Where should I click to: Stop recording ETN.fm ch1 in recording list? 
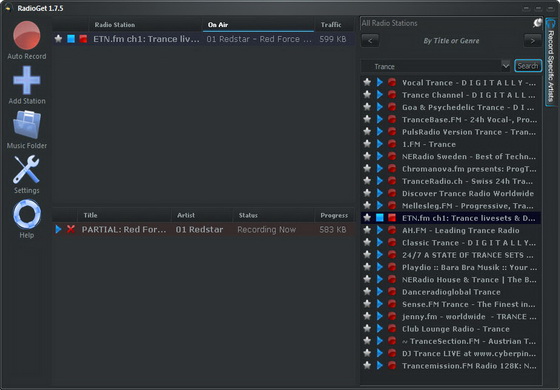(x=83, y=39)
